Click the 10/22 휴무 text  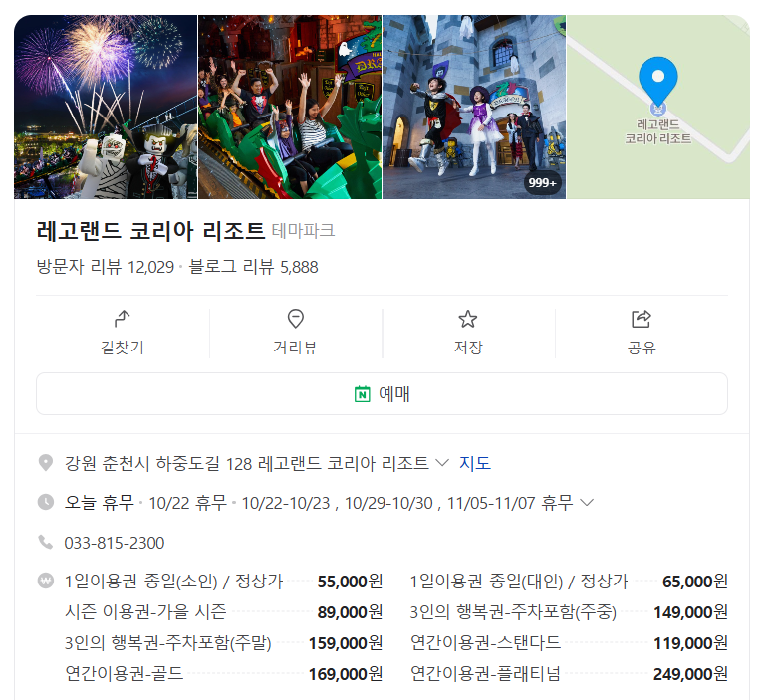pos(187,503)
